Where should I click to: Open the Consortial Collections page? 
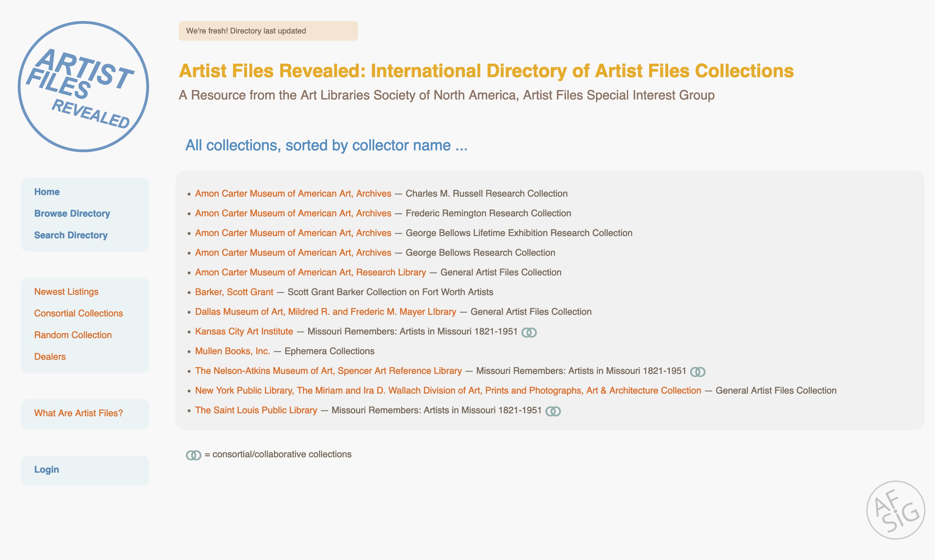click(79, 313)
